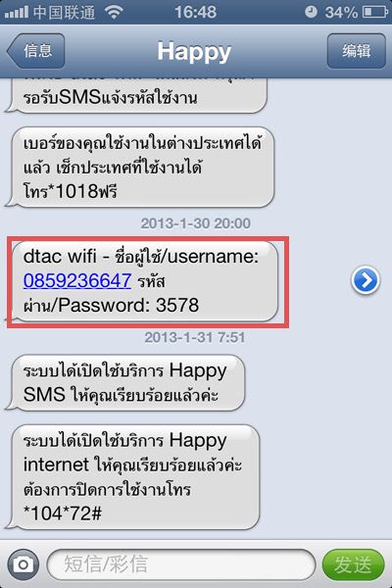The image size is (392, 588).
Task: Tap the Happy conversation title
Action: click(x=194, y=51)
